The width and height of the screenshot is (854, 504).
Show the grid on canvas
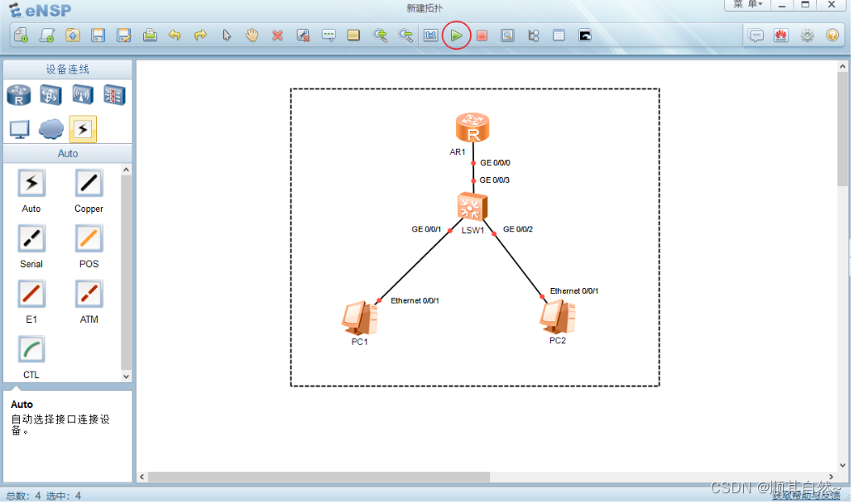pos(559,36)
